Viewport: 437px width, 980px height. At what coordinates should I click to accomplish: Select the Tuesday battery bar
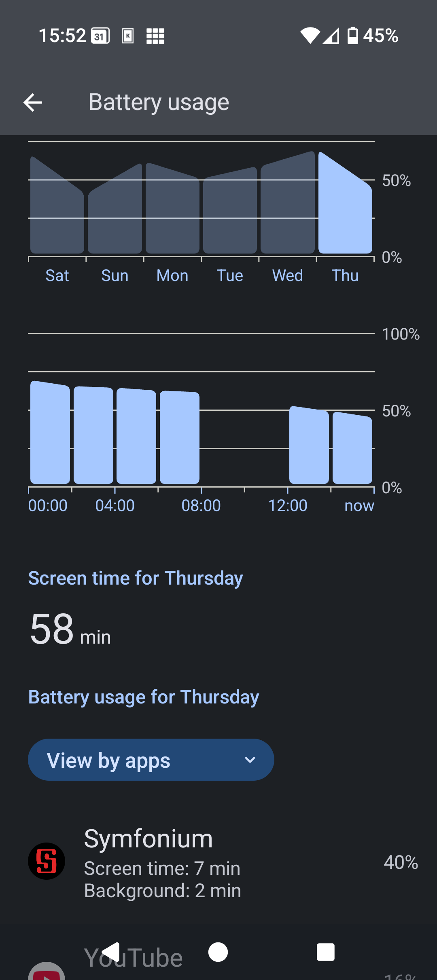point(230,211)
